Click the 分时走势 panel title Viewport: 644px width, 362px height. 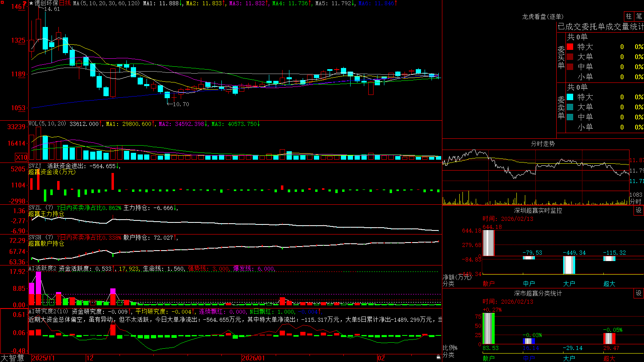(x=543, y=144)
